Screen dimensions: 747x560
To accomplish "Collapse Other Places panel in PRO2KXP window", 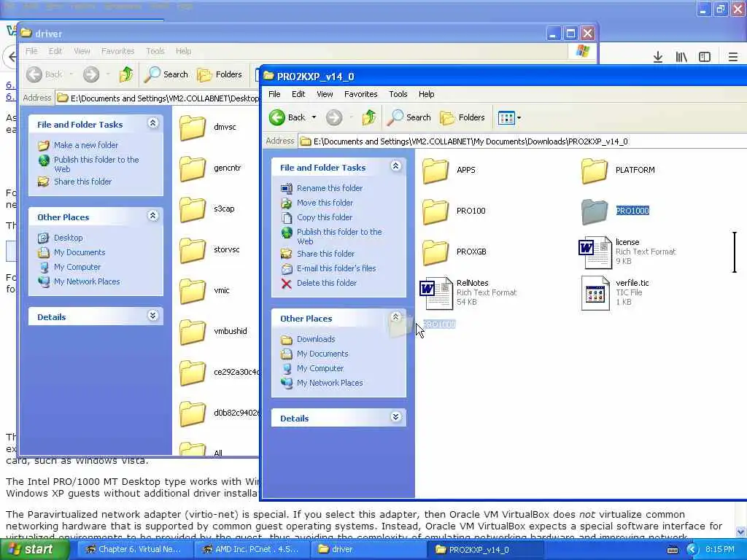I will (395, 317).
